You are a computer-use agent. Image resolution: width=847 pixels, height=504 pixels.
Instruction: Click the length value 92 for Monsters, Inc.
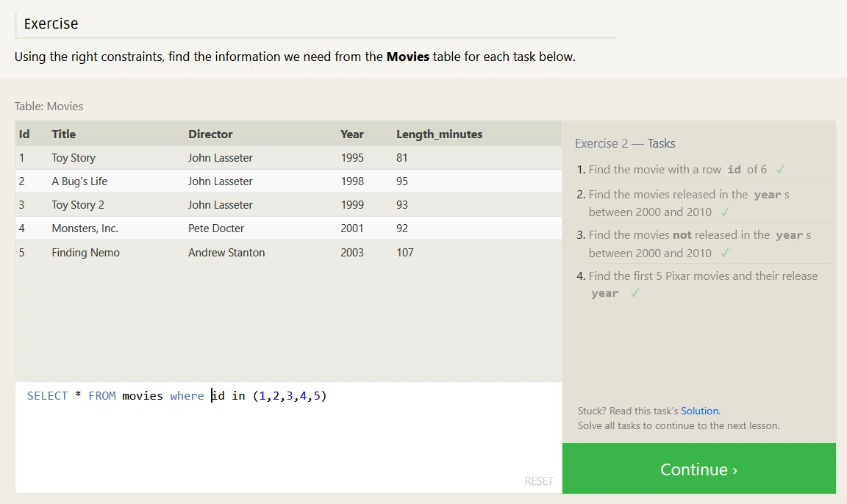pos(402,228)
